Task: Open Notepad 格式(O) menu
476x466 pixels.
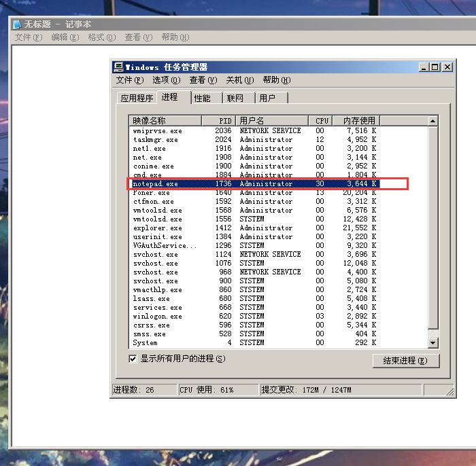Action: tap(102, 37)
